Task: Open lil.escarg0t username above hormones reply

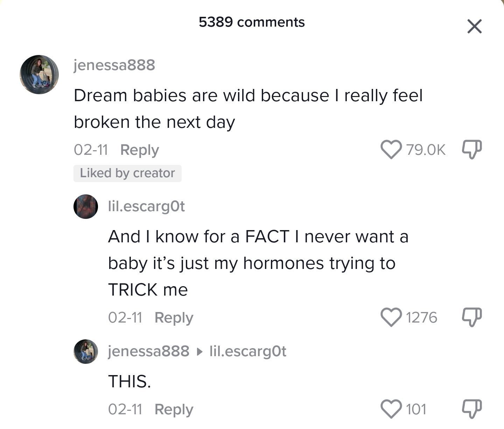Action: [x=146, y=206]
